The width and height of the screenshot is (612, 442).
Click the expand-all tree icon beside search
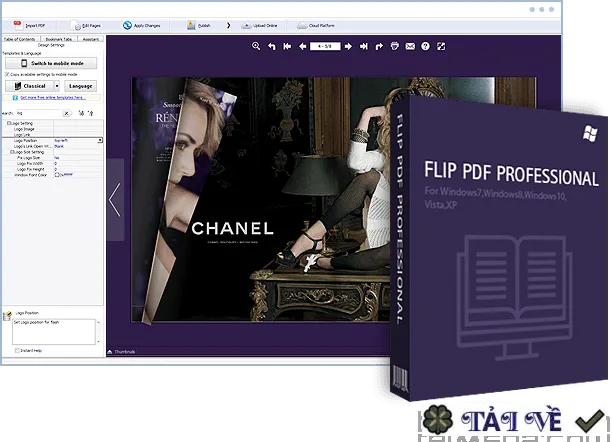(81, 113)
